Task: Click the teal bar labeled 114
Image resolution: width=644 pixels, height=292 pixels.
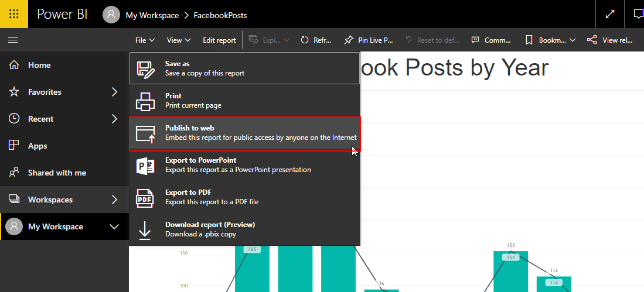Action: coord(554,284)
